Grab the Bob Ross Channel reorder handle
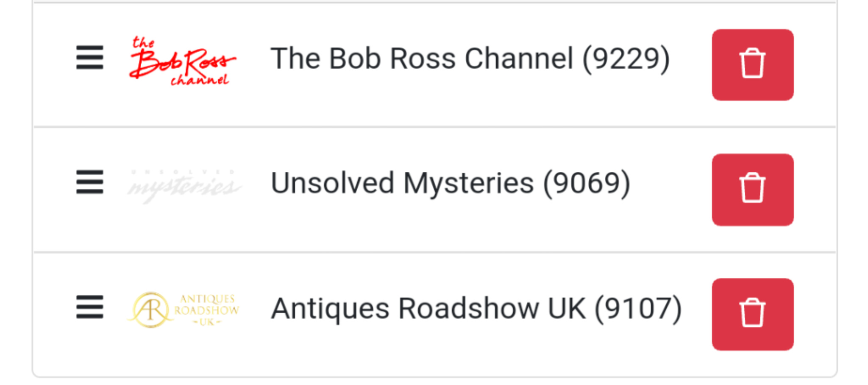Image resolution: width=868 pixels, height=385 pixels. coord(90,57)
